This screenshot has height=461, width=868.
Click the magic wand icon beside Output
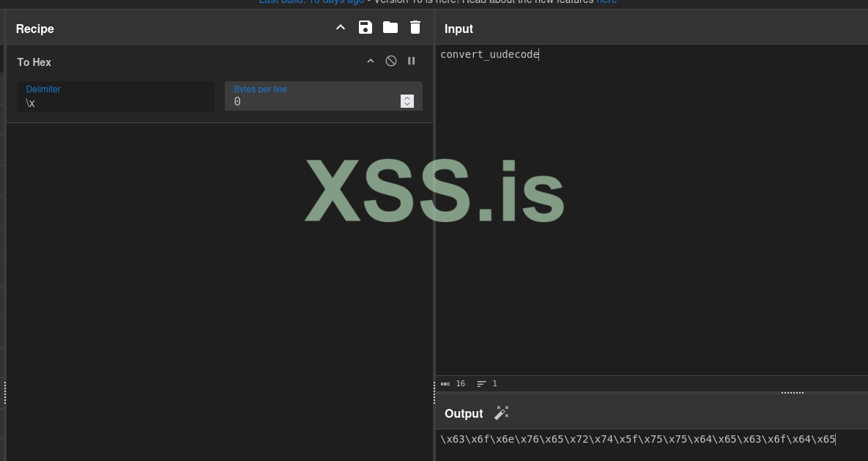click(x=502, y=413)
